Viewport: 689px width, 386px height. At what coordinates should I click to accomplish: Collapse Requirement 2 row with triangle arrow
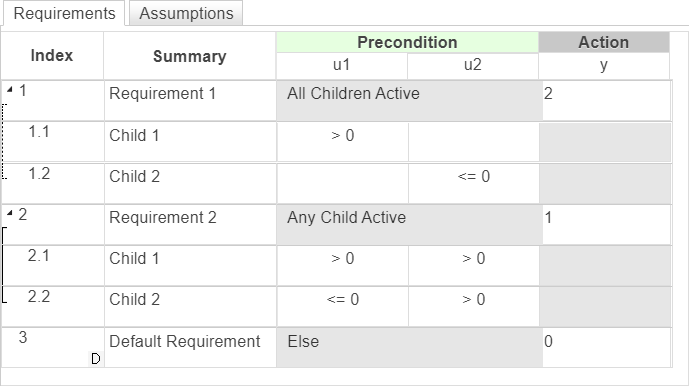tap(10, 214)
